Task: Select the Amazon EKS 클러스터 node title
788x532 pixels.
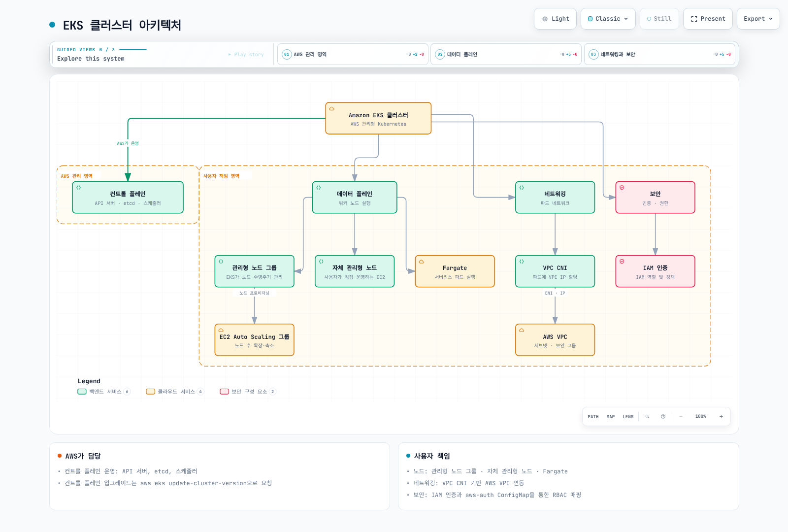Action: [x=378, y=115]
